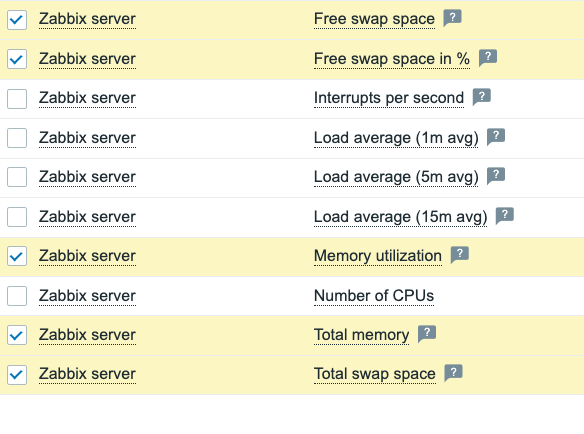
Task: Click Zabbix server host in Total swap space row
Action: coord(87,374)
